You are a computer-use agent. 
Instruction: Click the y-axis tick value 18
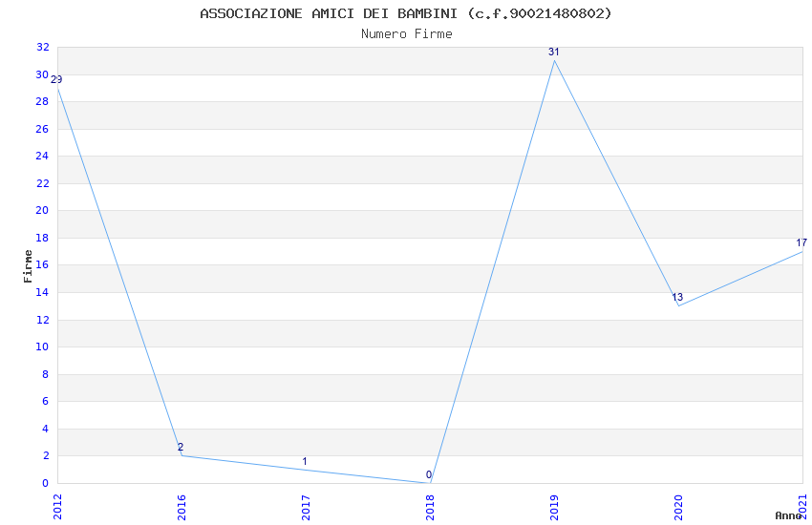coord(42,238)
